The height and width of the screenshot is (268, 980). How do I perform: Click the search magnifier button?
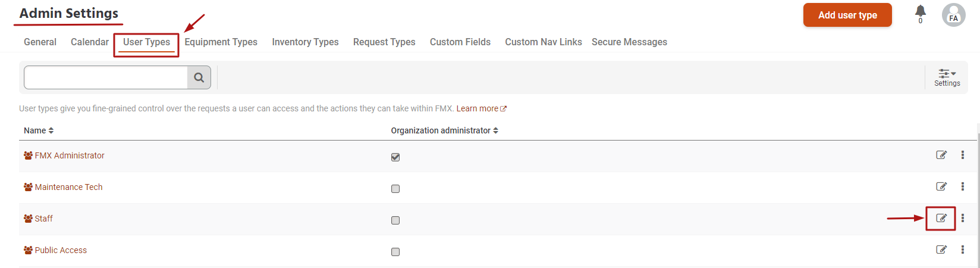coord(199,77)
